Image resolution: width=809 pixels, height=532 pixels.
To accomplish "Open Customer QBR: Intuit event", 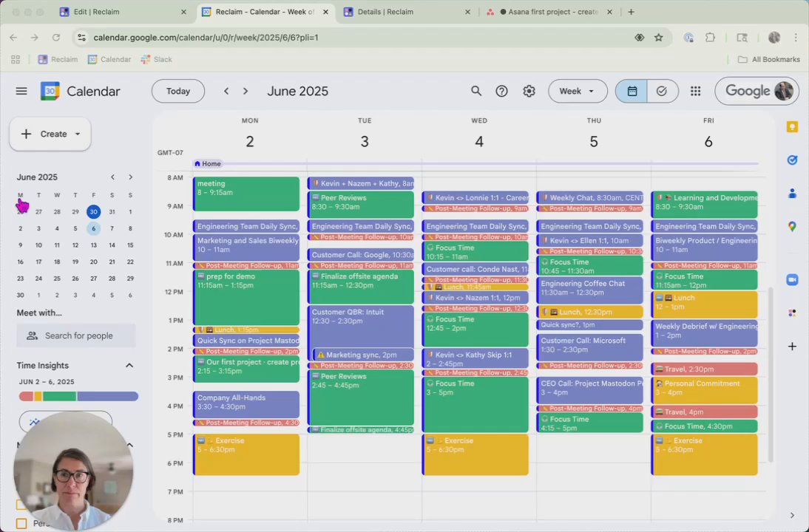I will [361, 326].
